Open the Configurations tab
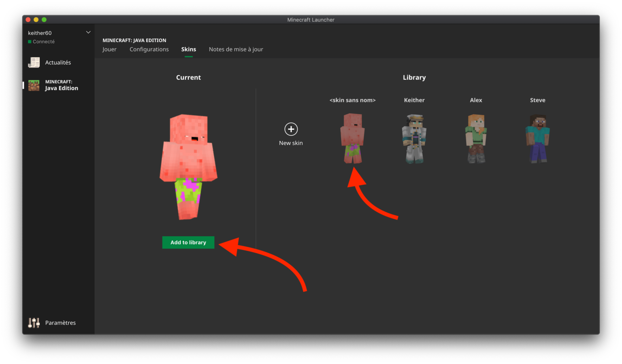Viewport: 622px width, 364px height. tap(149, 49)
